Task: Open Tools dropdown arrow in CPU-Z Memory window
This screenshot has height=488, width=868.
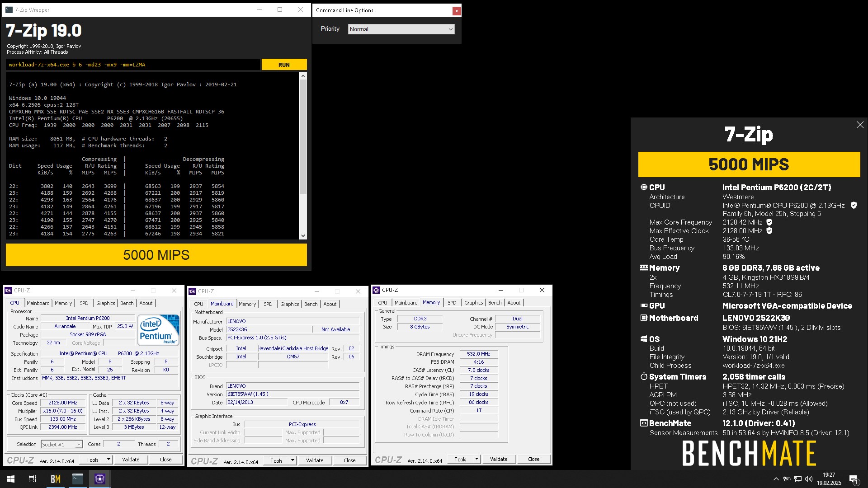Action: point(476,459)
